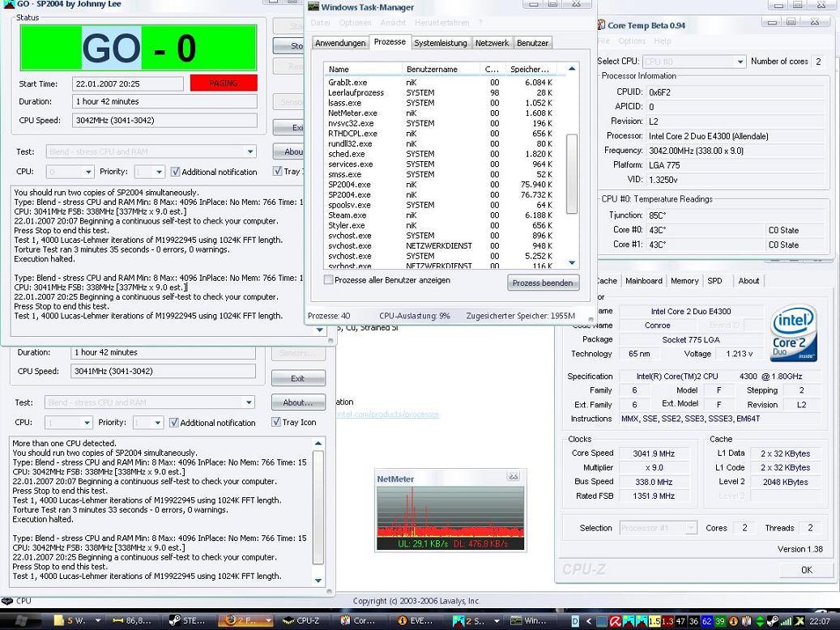Toggle Additional notification in lower SP2004 window
This screenshot has width=840, height=630.
tap(173, 423)
